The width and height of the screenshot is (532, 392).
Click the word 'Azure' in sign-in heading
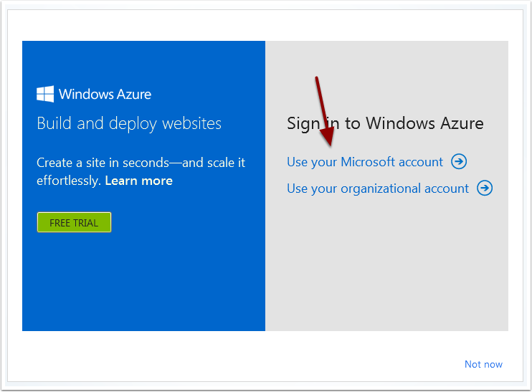[462, 123]
